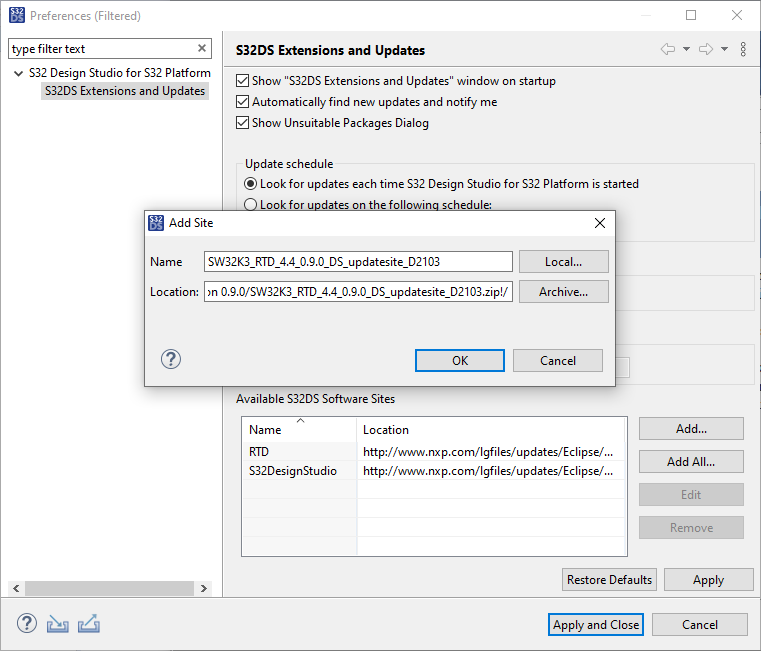Select Look for updates on following schedule
Image resolution: width=761 pixels, height=651 pixels.
[250, 204]
